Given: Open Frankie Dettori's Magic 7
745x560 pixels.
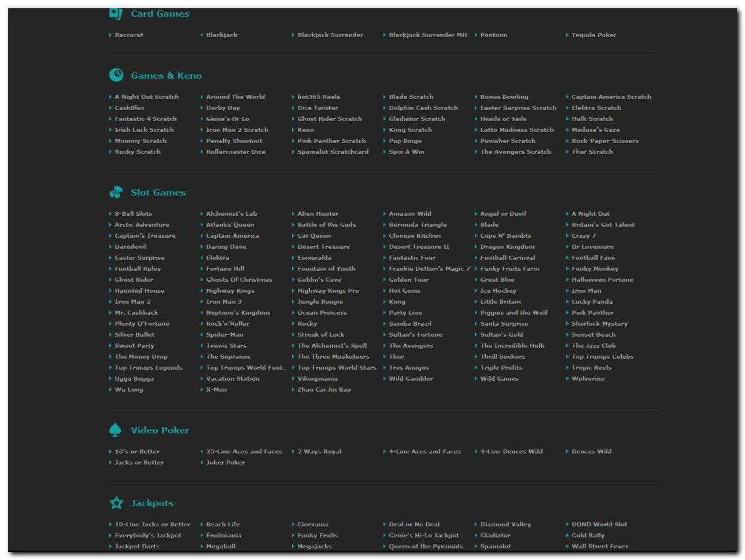Looking at the screenshot, I should click(x=430, y=269).
